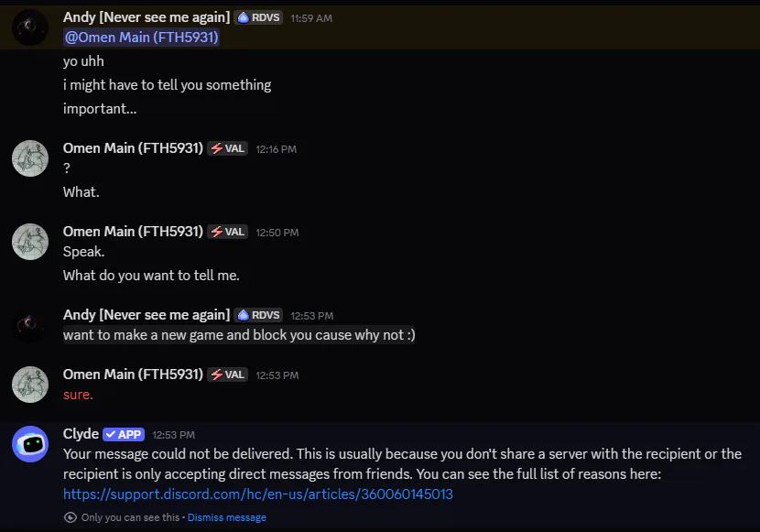This screenshot has height=532, width=760.
Task: Click the VAL tag above the "sure." message
Action: coord(227,375)
